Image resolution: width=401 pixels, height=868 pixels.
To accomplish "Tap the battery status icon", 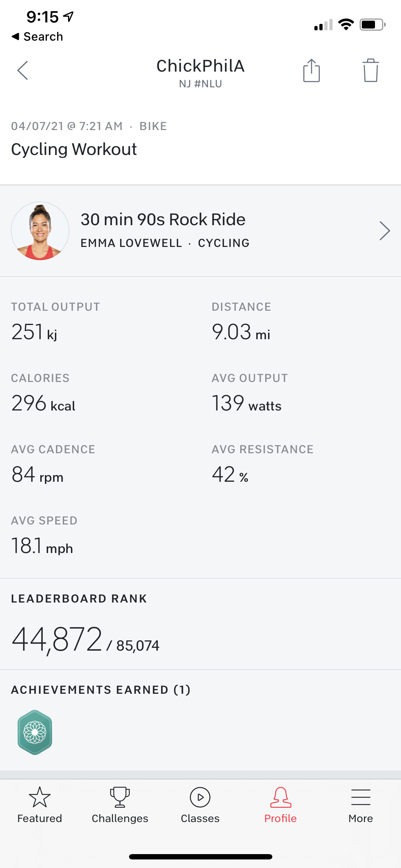I will click(x=372, y=25).
